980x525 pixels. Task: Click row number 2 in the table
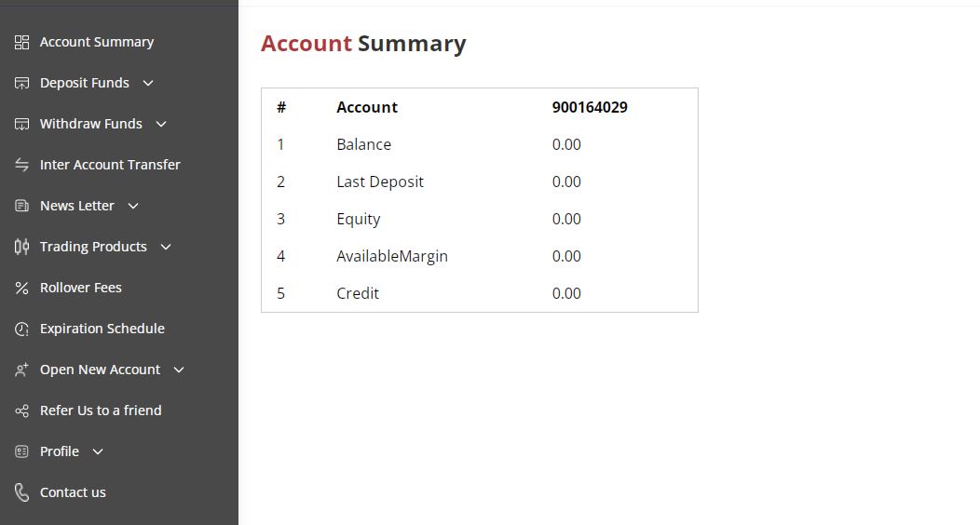pos(280,182)
